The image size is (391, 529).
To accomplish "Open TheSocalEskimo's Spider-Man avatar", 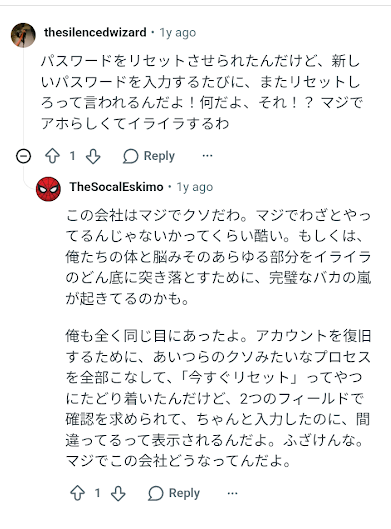I will 48,189.
